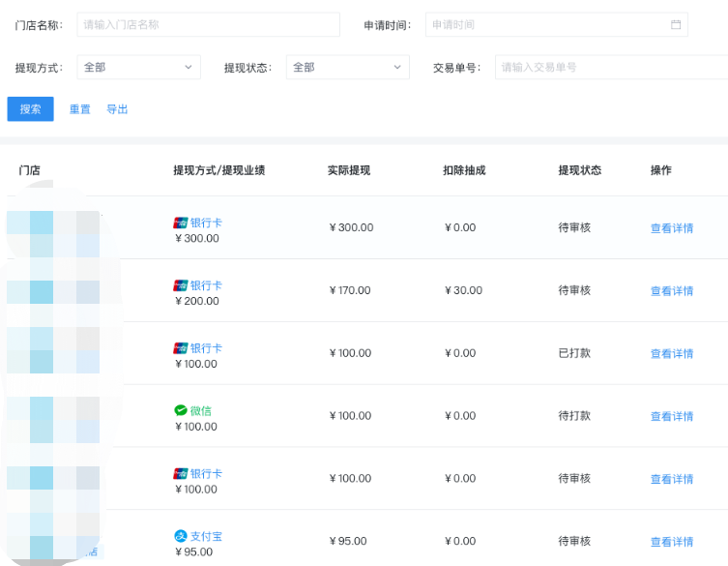Image resolution: width=728 pixels, height=566 pixels.
Task: Expand the 提现状态 dropdown
Action: [x=347, y=68]
